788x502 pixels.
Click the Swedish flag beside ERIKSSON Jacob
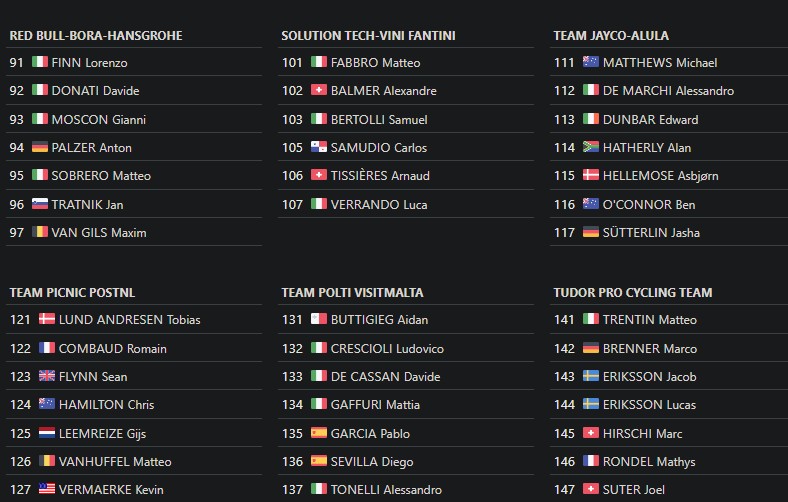click(591, 376)
